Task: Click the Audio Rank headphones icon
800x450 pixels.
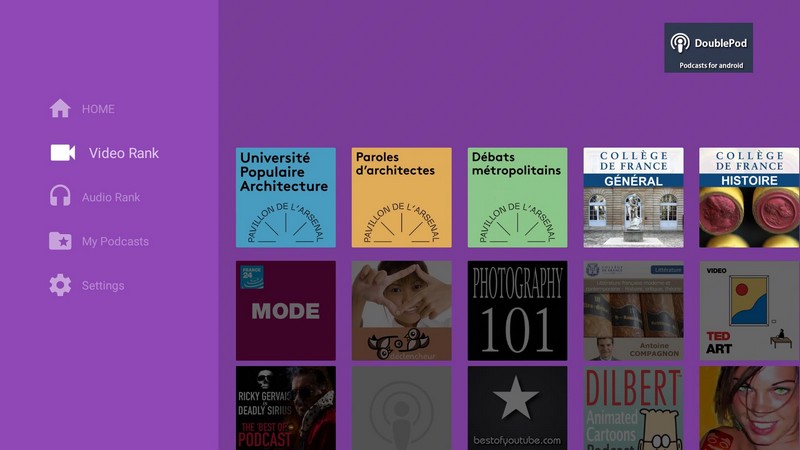Action: point(60,196)
